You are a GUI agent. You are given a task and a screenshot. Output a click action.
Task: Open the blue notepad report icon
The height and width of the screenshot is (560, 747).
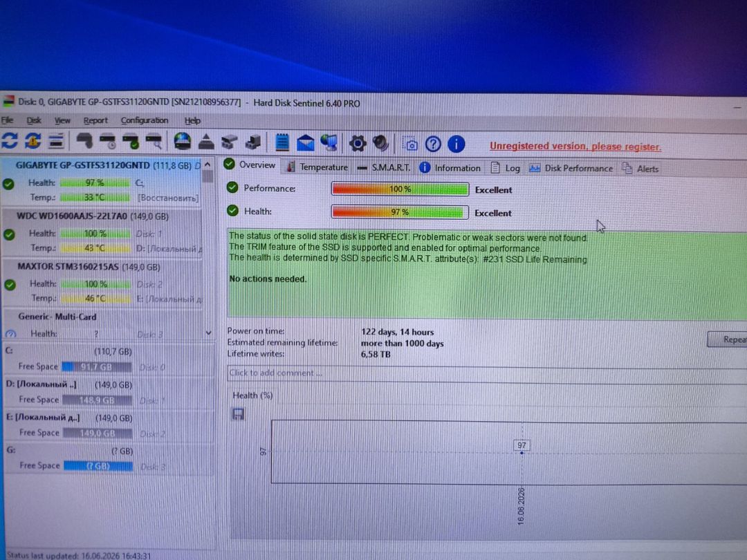tap(282, 142)
